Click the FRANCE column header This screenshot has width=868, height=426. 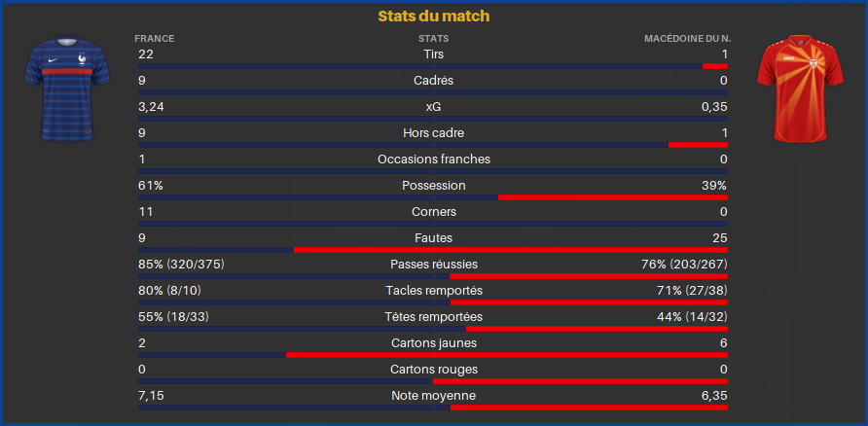[155, 39]
